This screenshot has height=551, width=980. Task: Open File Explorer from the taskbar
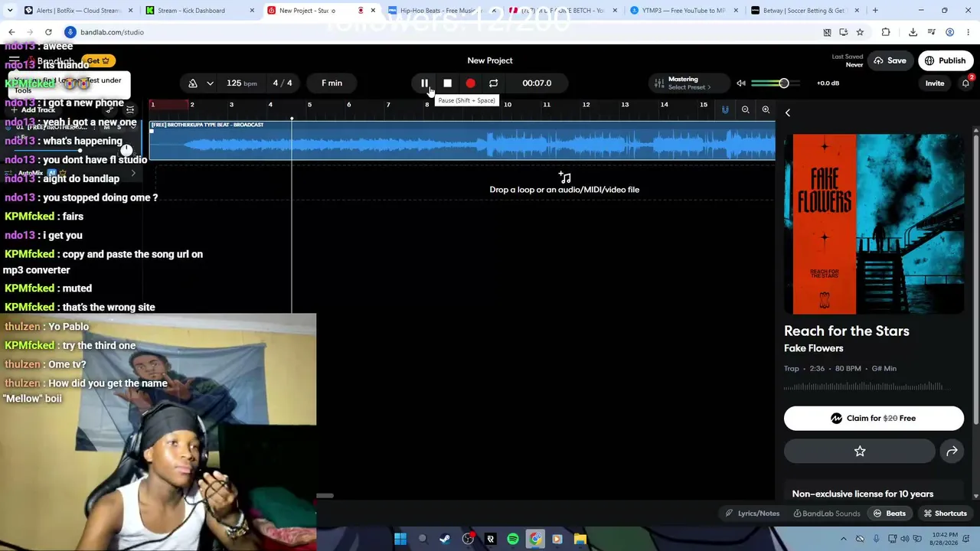tap(580, 539)
